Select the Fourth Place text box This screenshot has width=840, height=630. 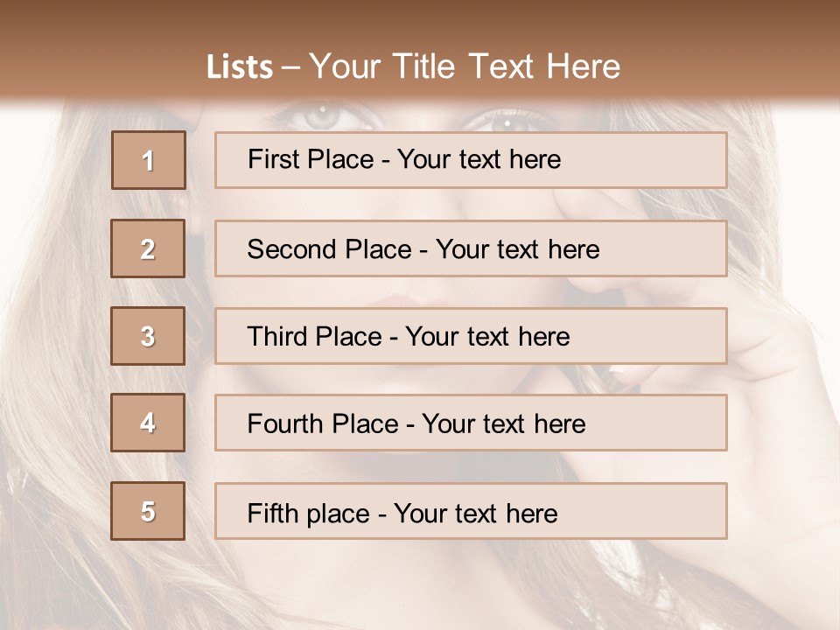click(x=471, y=423)
